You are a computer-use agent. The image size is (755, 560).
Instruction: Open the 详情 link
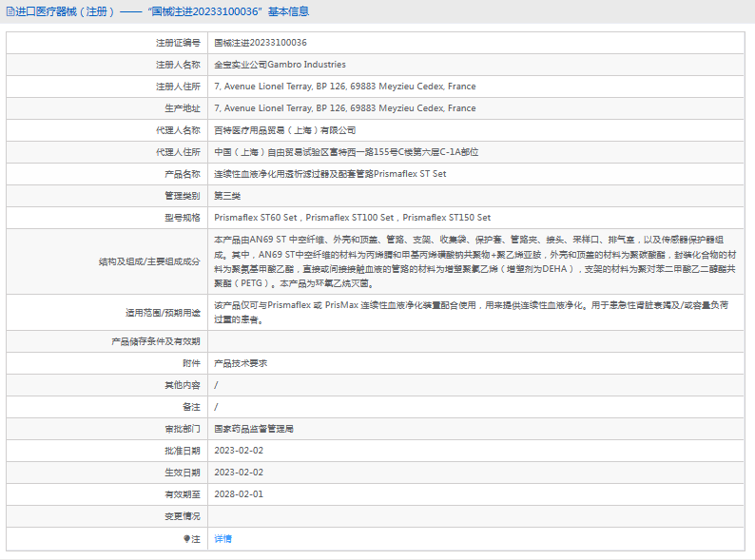tap(223, 539)
